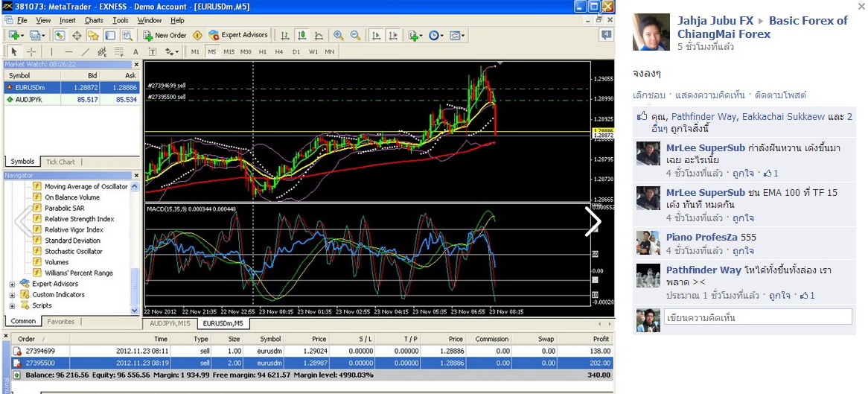Screen dimensions: 868x394
Task: Draw a vertical line tool
Action: click(x=51, y=51)
